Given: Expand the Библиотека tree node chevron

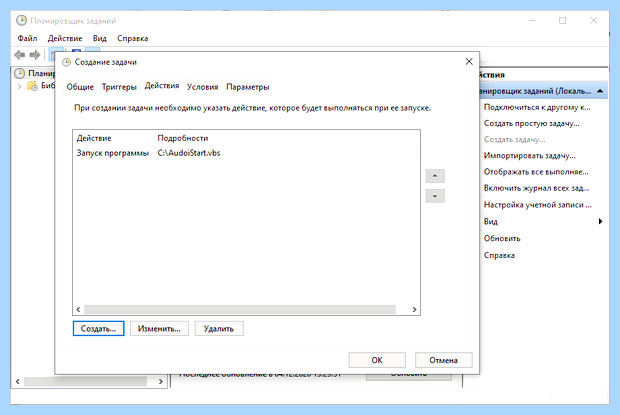Looking at the screenshot, I should coord(19,86).
